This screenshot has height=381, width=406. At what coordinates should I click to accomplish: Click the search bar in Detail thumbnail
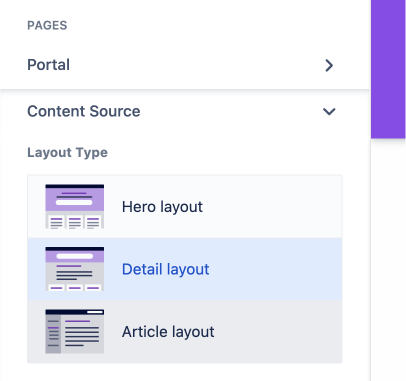coord(75,256)
